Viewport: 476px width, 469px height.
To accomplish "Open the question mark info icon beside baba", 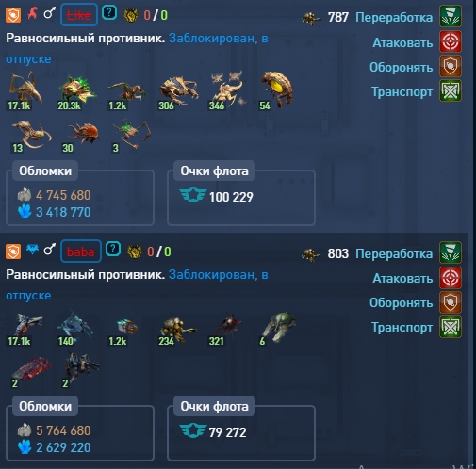I will [113, 250].
